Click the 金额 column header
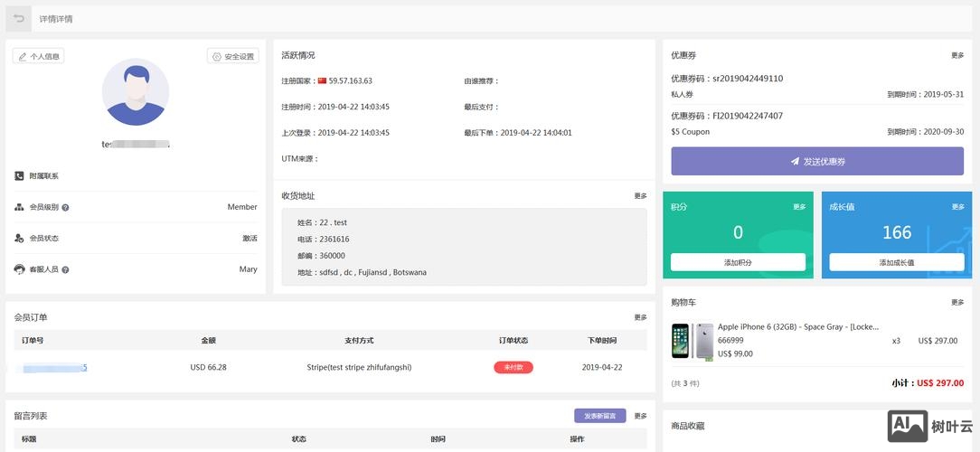Viewport: 980px width, 452px height. (x=208, y=341)
